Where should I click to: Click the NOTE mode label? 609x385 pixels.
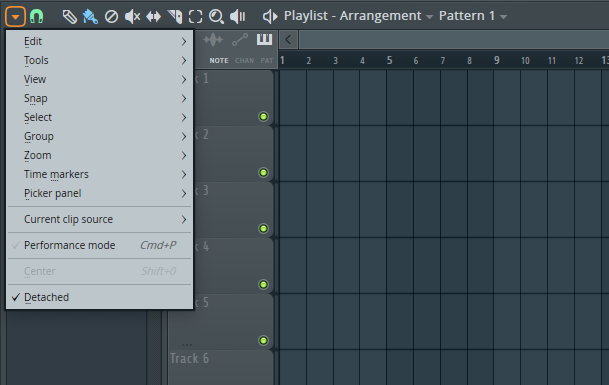219,61
